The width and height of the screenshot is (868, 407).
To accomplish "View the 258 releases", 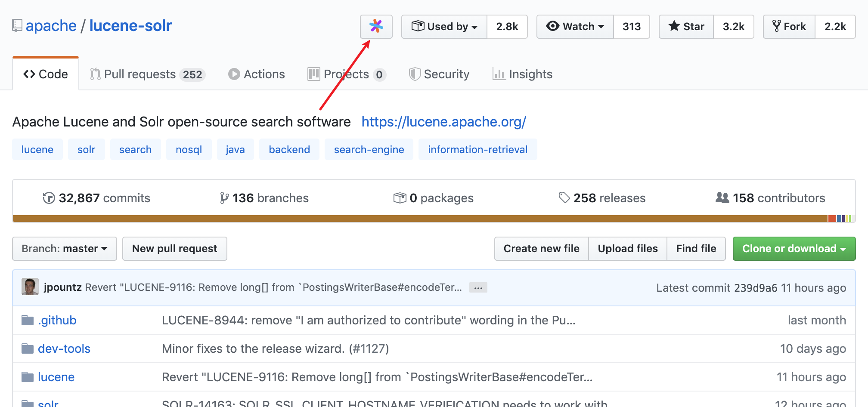I will click(x=602, y=198).
